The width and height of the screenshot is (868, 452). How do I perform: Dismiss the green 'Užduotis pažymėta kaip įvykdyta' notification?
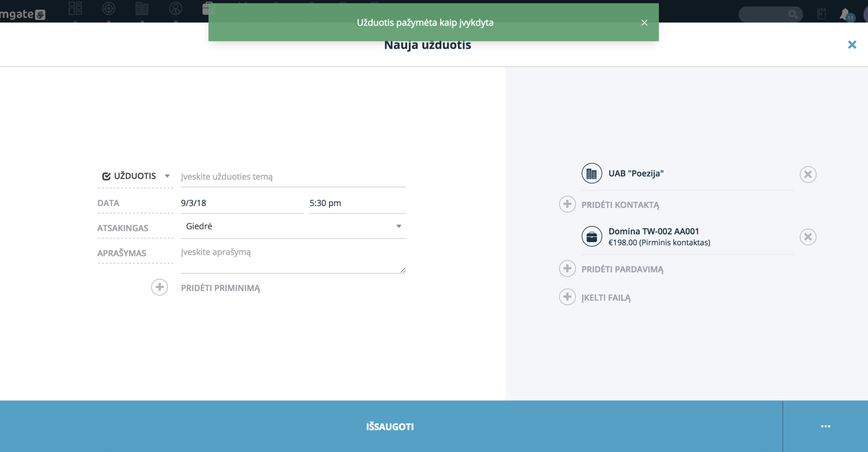(x=644, y=22)
